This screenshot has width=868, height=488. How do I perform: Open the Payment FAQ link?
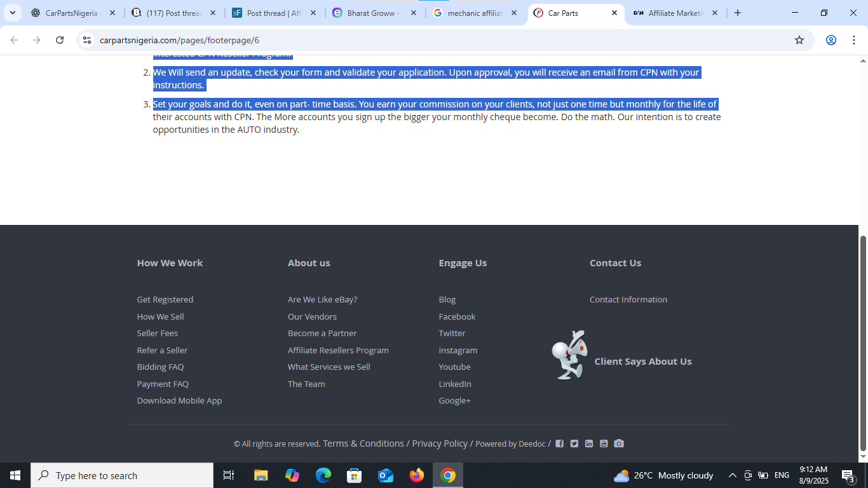pos(163,384)
